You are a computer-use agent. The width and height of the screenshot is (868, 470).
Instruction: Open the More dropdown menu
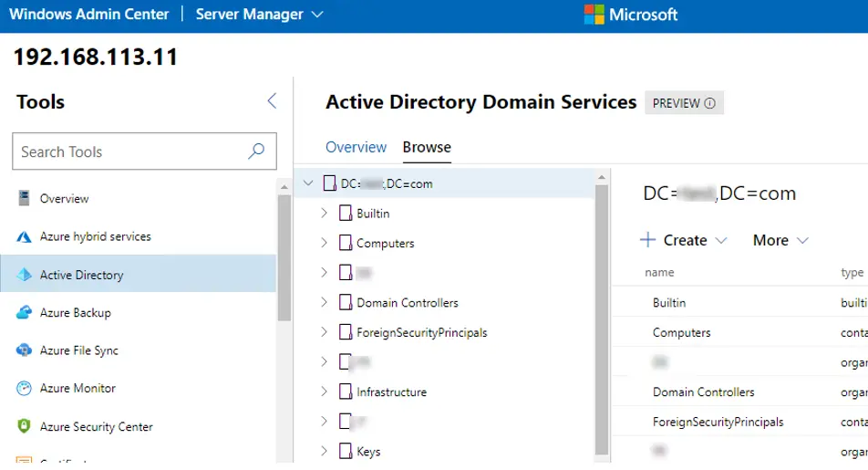click(x=780, y=240)
